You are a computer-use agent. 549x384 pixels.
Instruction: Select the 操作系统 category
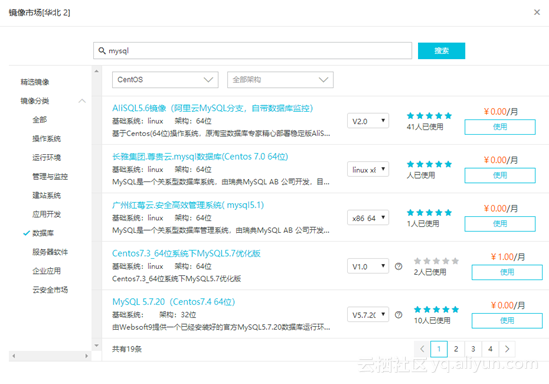click(x=47, y=139)
